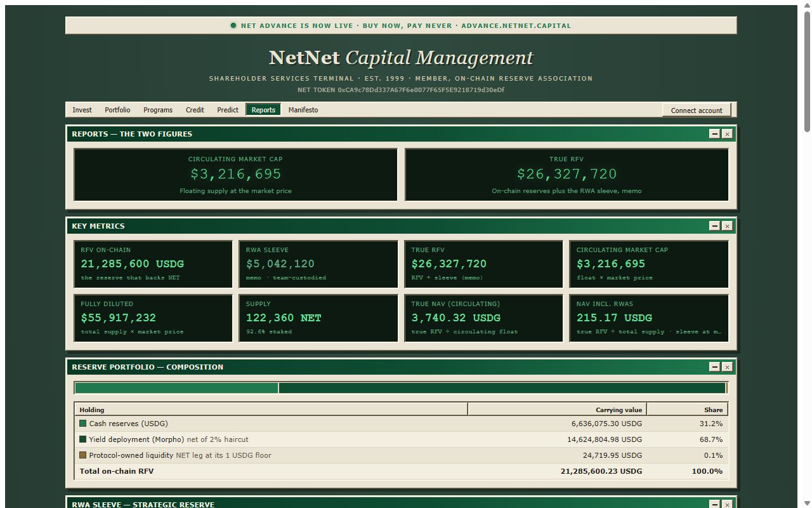Click the scrollbar down arrow
This screenshot has height=508, width=812.
click(x=807, y=503)
